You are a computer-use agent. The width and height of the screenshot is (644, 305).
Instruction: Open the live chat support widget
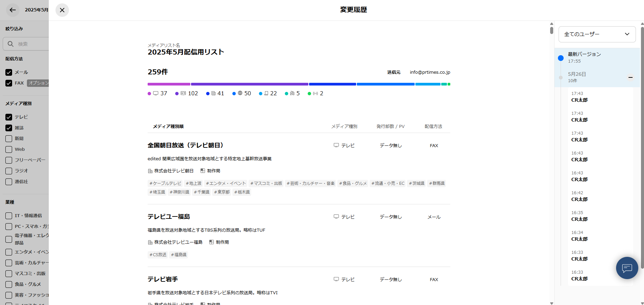coord(627,268)
